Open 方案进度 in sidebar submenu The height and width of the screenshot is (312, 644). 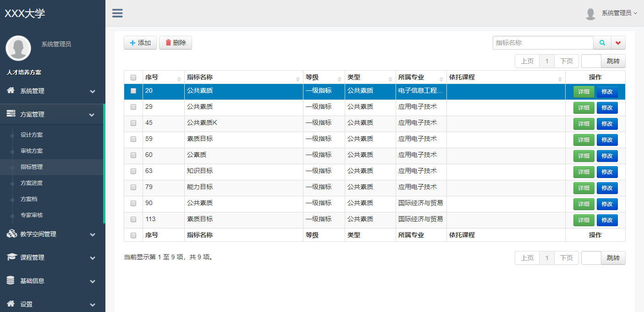tap(32, 183)
